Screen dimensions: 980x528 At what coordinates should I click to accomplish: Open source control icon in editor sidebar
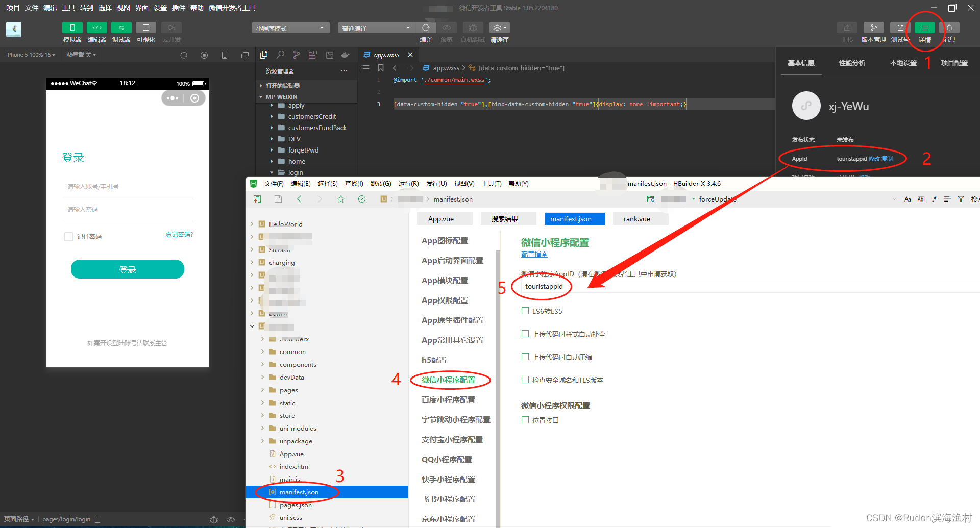(297, 55)
